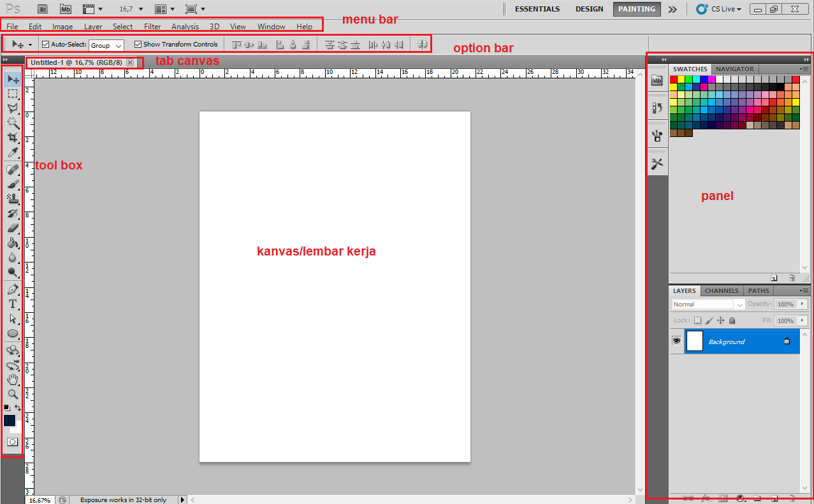
Task: Open the CS Live menu button
Action: pyautogui.click(x=719, y=9)
